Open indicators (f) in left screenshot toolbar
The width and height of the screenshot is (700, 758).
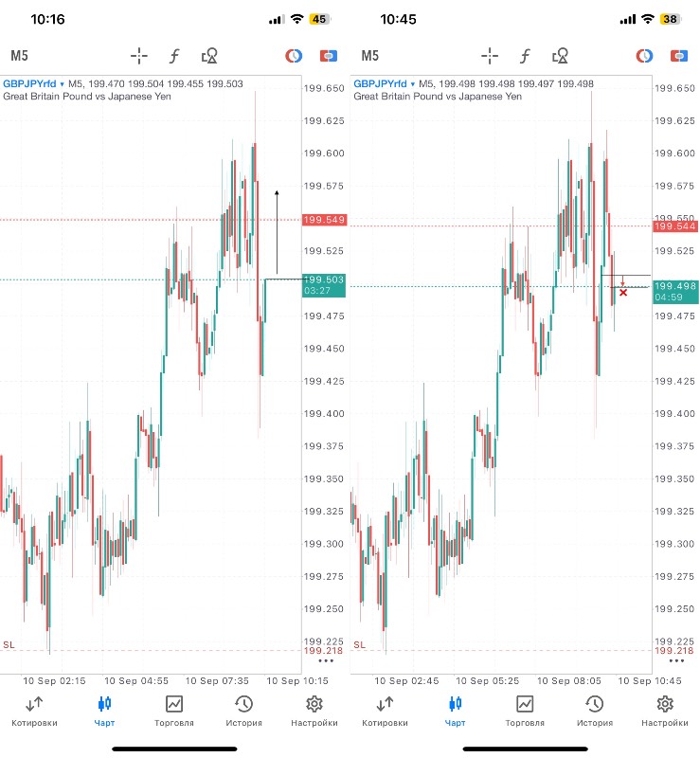[x=174, y=56]
